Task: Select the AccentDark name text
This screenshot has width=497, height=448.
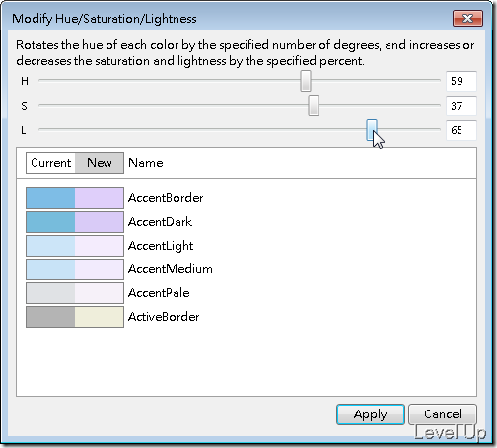Action: pos(160,222)
